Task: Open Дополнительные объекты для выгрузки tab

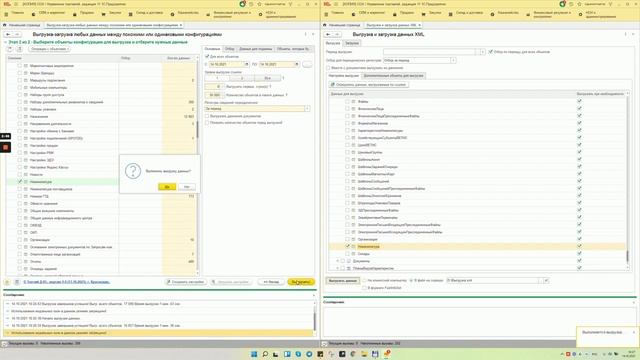Action: (393, 76)
